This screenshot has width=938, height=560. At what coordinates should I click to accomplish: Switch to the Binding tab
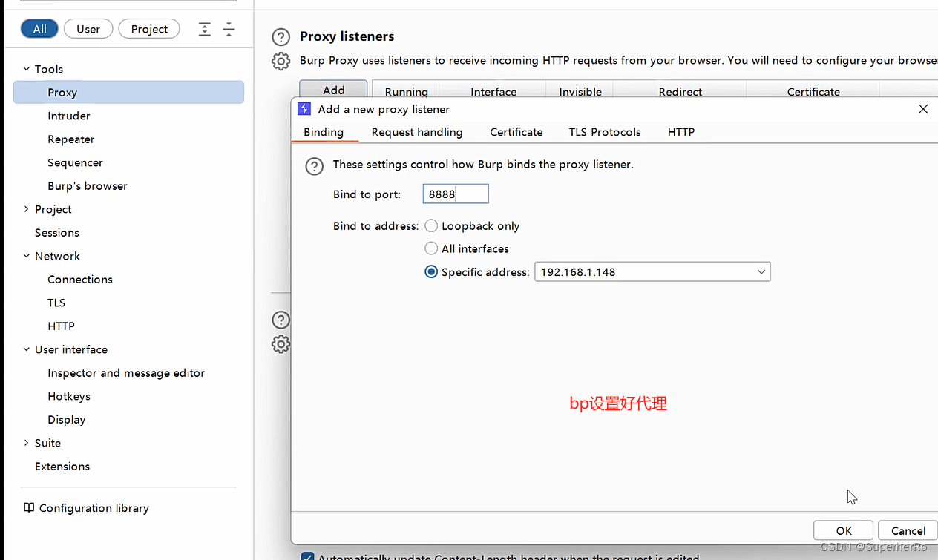click(324, 132)
